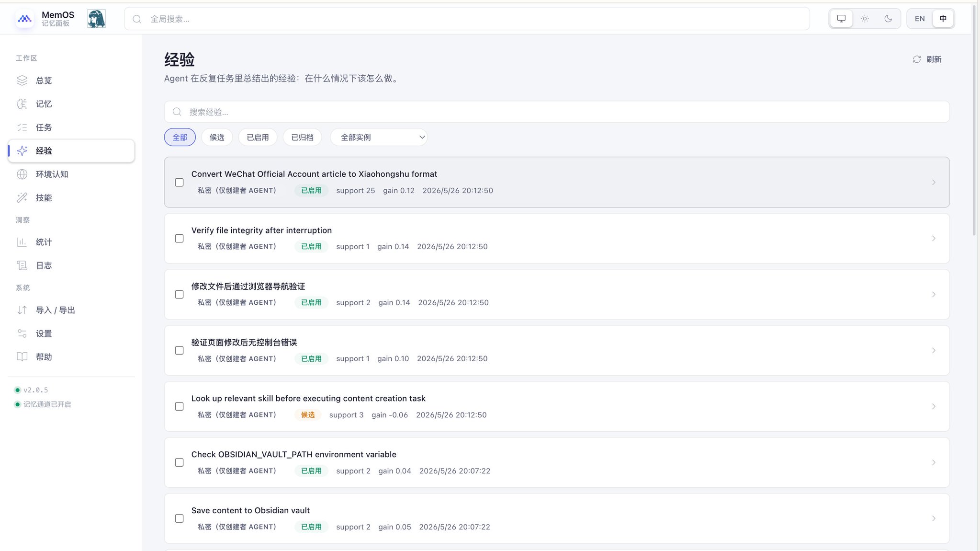The height and width of the screenshot is (551, 980).
Task: Open 统计 in the sidebar
Action: pyautogui.click(x=71, y=242)
